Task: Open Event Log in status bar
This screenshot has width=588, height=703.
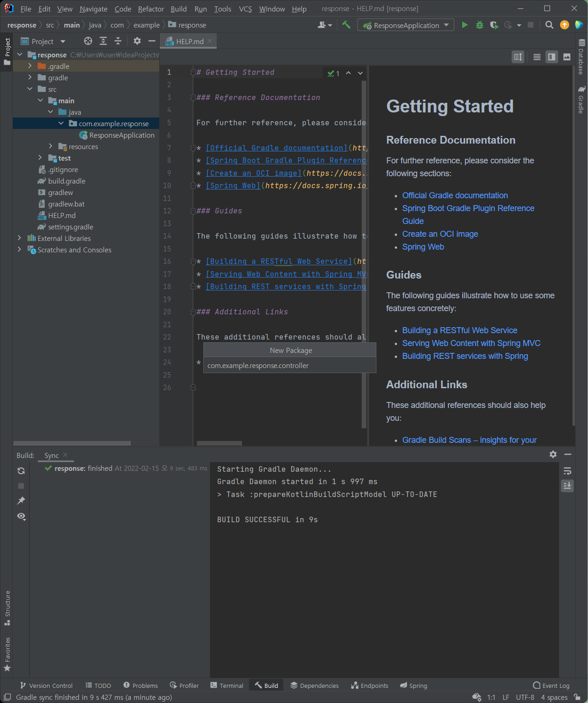Action: pos(551,686)
